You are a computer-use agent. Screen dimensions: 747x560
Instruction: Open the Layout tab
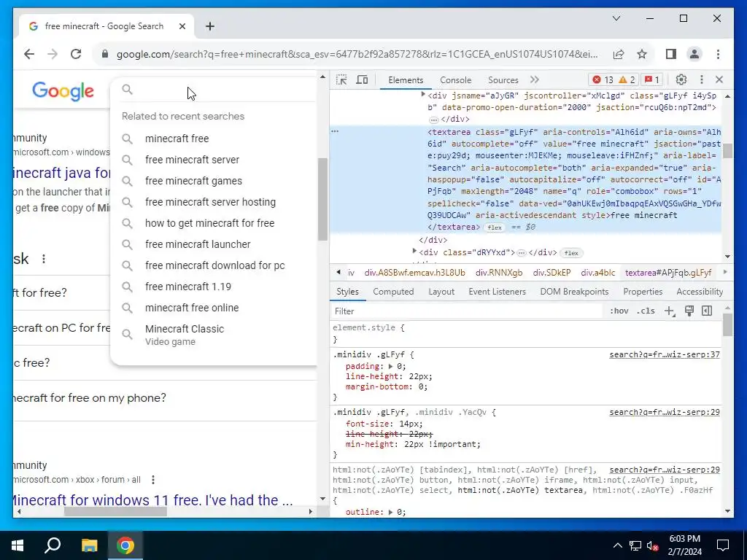(441, 292)
